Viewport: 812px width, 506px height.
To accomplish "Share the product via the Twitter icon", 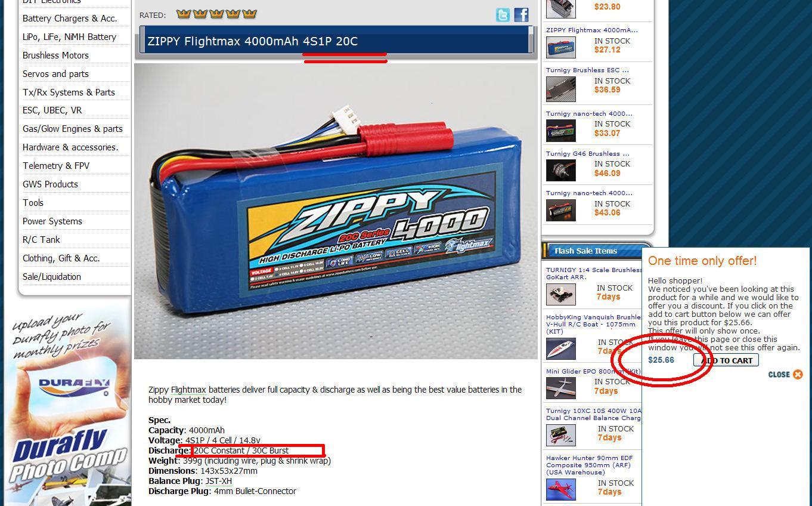I will pyautogui.click(x=503, y=15).
